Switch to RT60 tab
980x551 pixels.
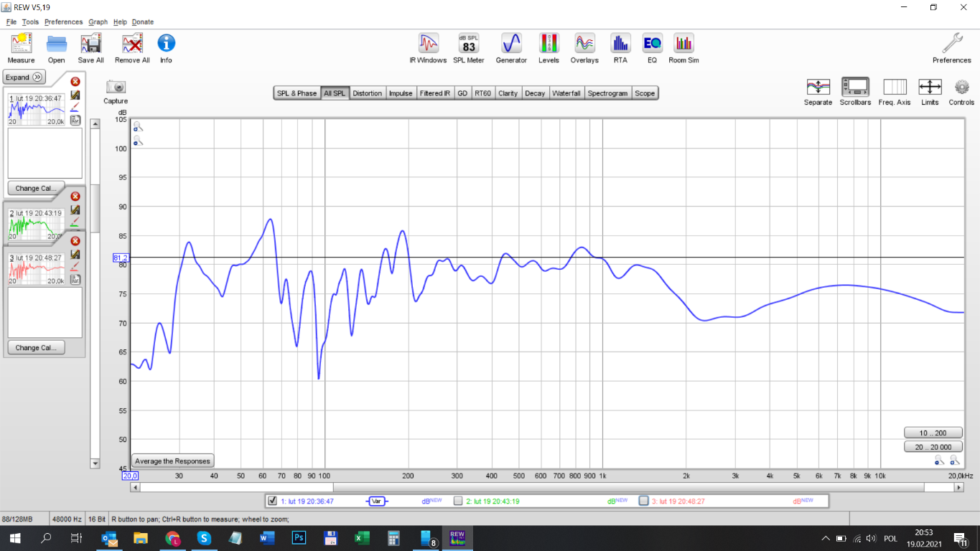[x=482, y=93]
